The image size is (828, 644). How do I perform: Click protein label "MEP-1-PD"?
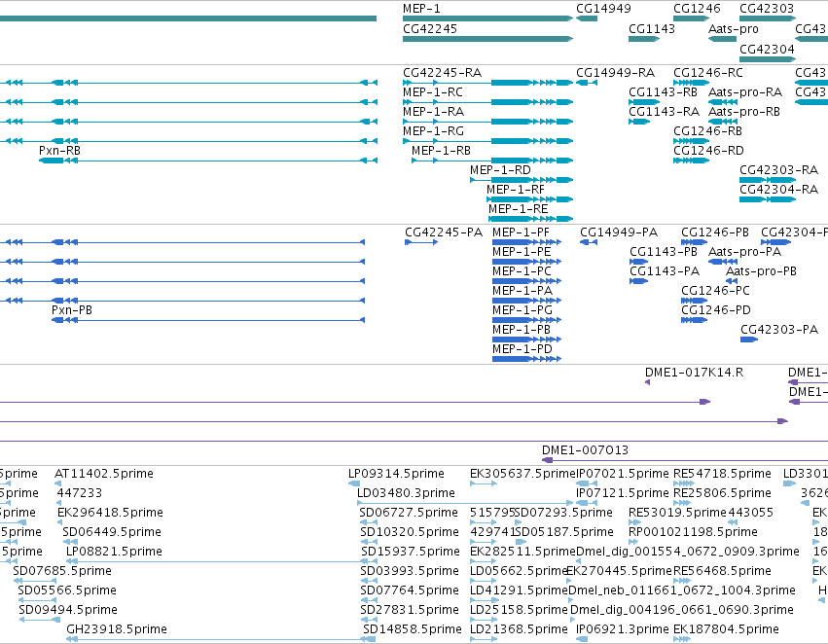(x=522, y=350)
